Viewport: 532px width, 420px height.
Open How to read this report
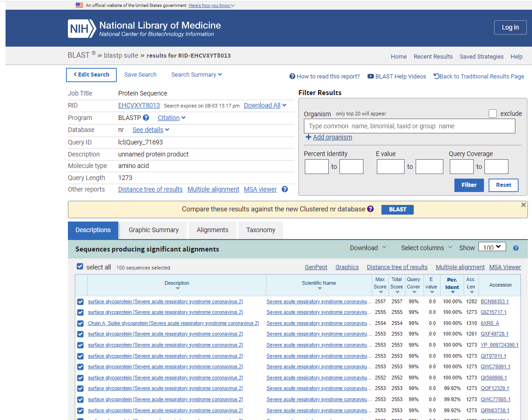tap(325, 76)
